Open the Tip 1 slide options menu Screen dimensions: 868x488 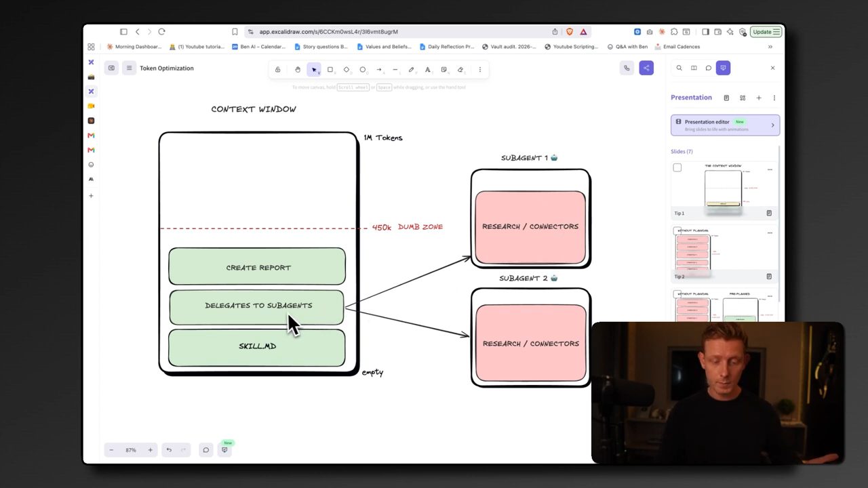[770, 169]
